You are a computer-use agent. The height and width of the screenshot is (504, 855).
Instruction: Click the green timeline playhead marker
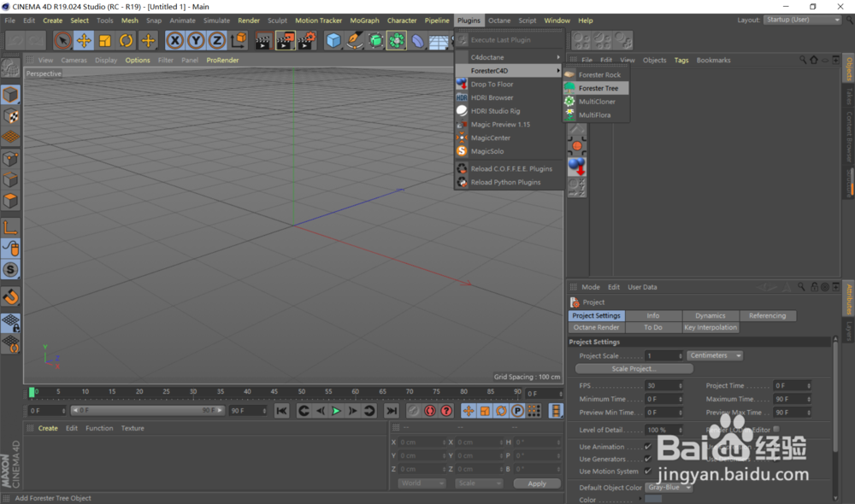pyautogui.click(x=32, y=392)
